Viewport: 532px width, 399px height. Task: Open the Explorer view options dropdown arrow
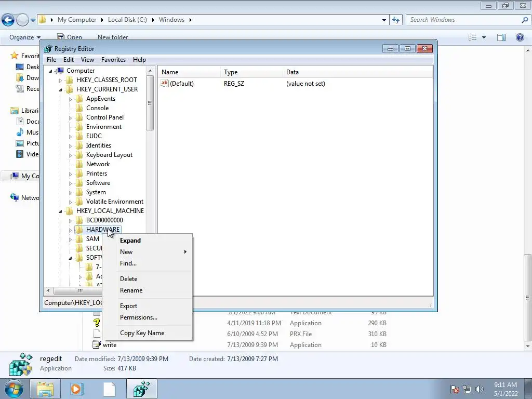point(484,37)
